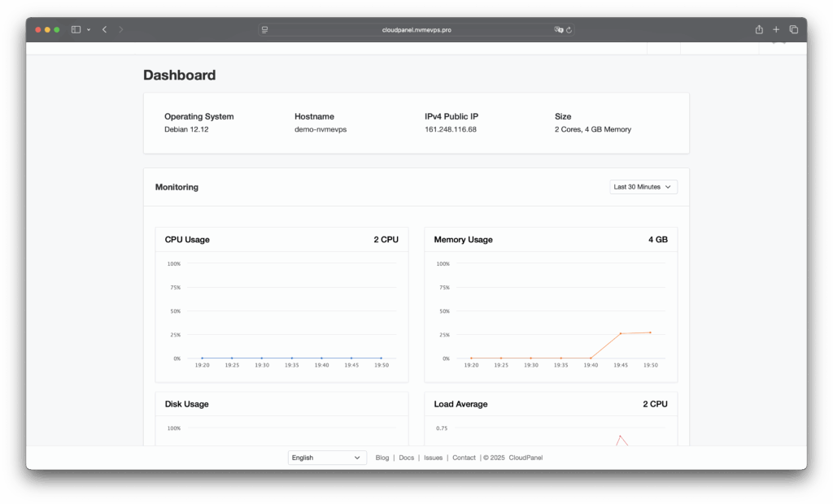Open the Share icon in toolbar

(x=759, y=29)
